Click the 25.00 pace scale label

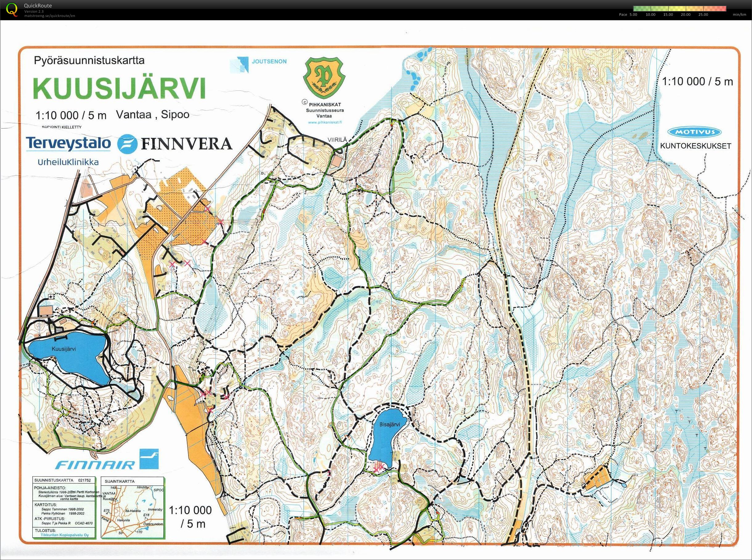(703, 14)
